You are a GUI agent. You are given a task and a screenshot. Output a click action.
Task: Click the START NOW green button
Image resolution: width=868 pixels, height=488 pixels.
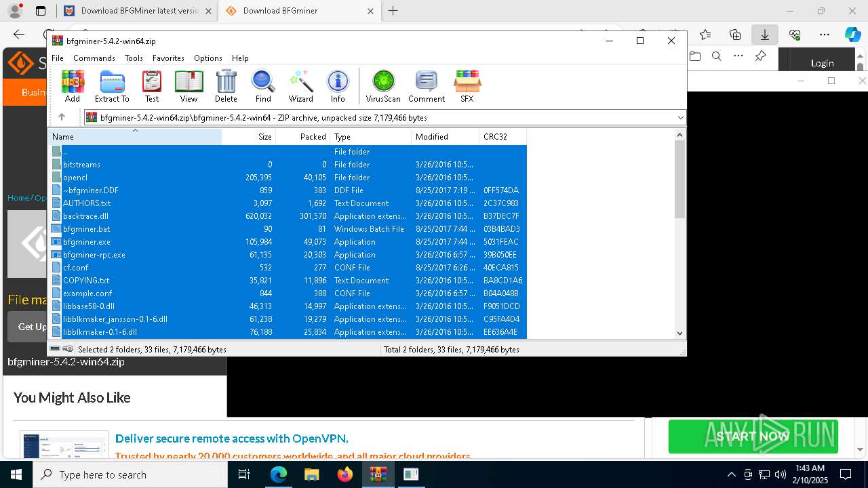753,436
